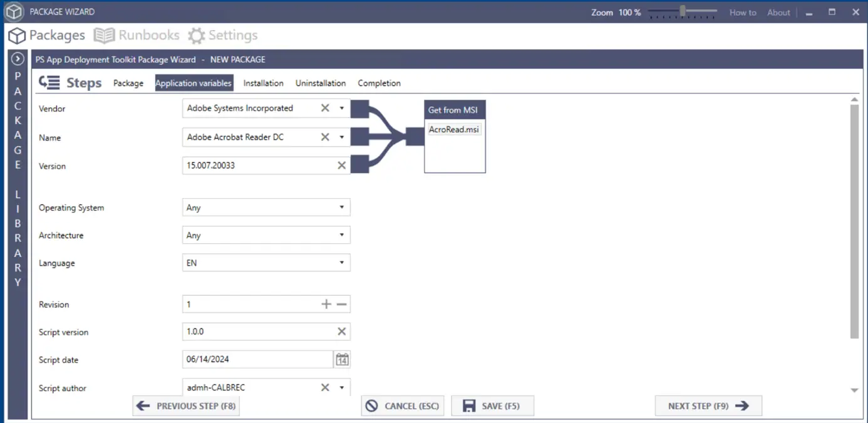Click the Package Wizard cube logo icon
The height and width of the screenshot is (423, 868).
click(x=14, y=12)
